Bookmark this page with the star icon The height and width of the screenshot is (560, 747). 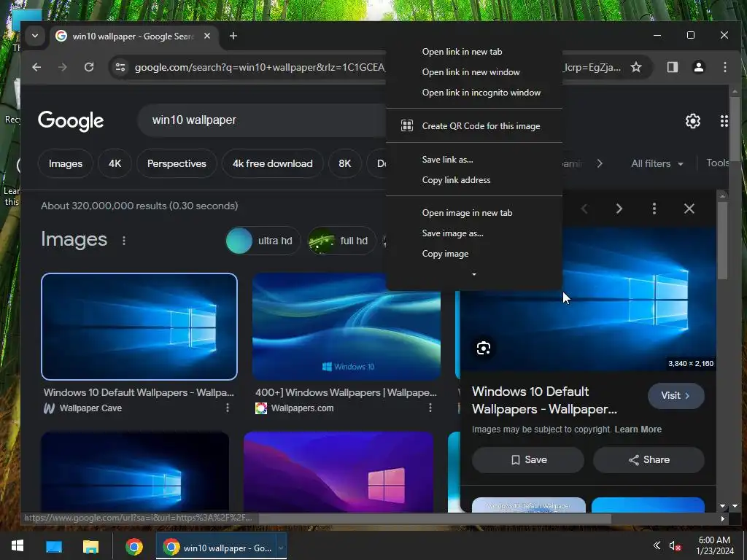(x=636, y=67)
